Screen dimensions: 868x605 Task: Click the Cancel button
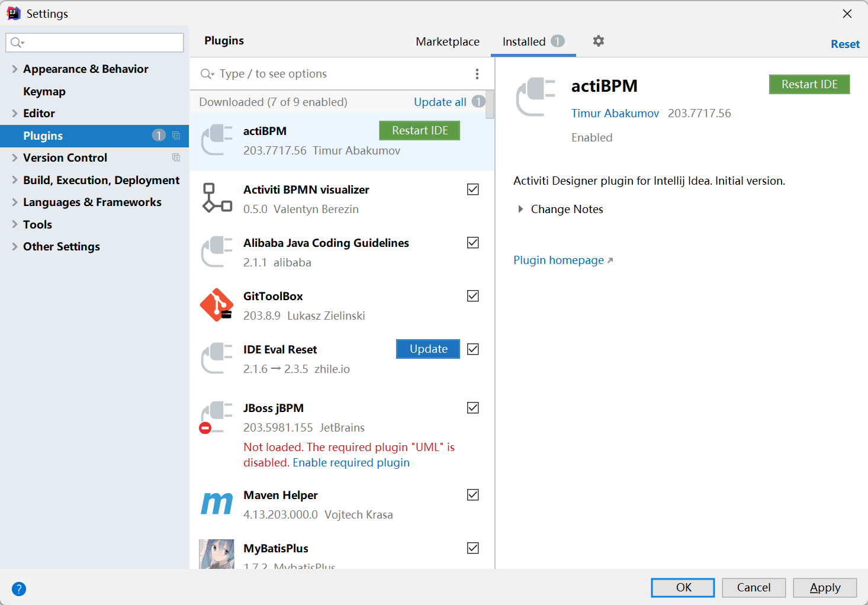[x=754, y=587]
